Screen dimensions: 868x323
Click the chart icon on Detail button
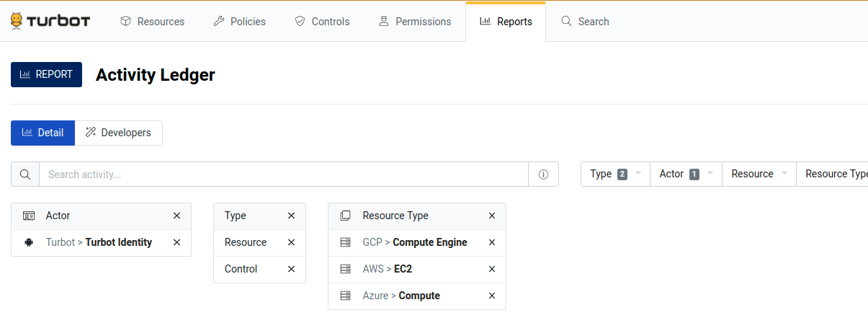tap(27, 133)
